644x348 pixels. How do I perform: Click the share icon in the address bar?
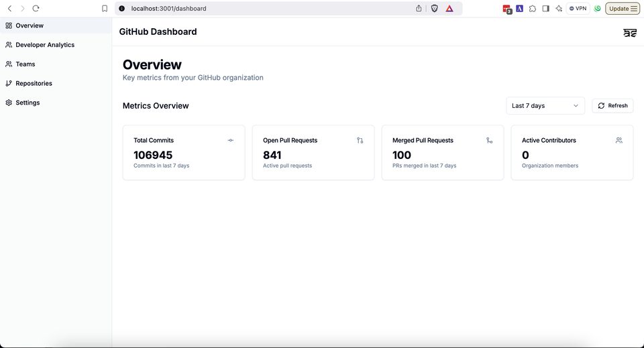click(419, 8)
